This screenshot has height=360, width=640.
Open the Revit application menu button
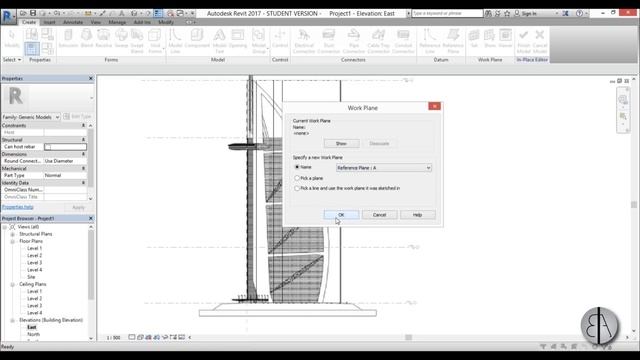8,16
